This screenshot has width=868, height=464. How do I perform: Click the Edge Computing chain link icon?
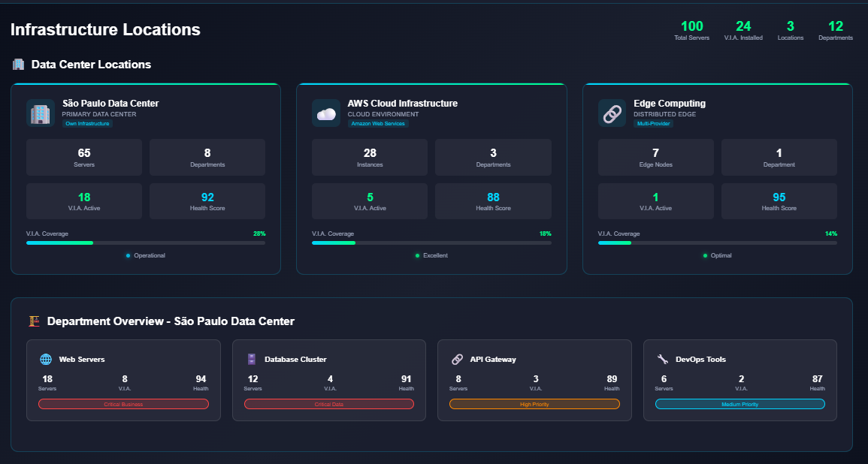click(612, 113)
